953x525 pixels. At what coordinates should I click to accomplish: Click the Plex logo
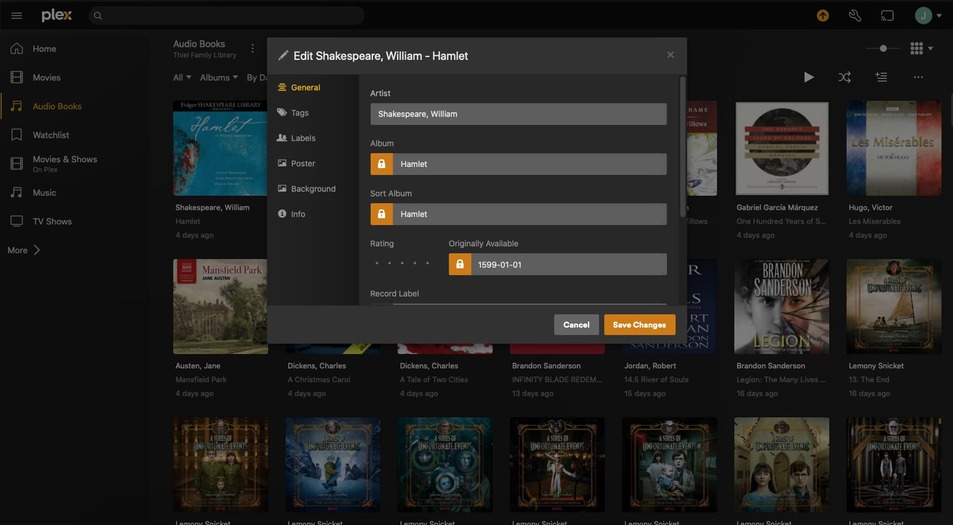coord(57,16)
